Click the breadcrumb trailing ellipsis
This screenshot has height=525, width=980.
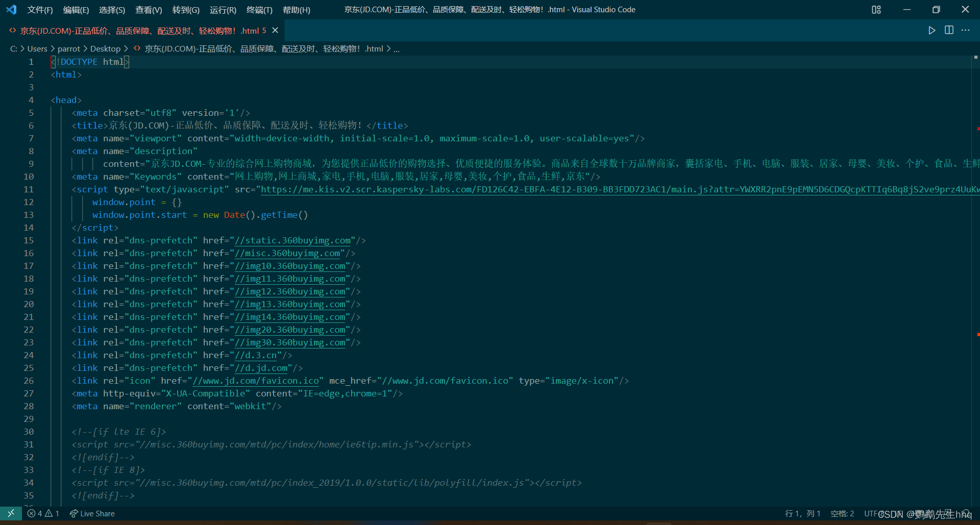(397, 49)
